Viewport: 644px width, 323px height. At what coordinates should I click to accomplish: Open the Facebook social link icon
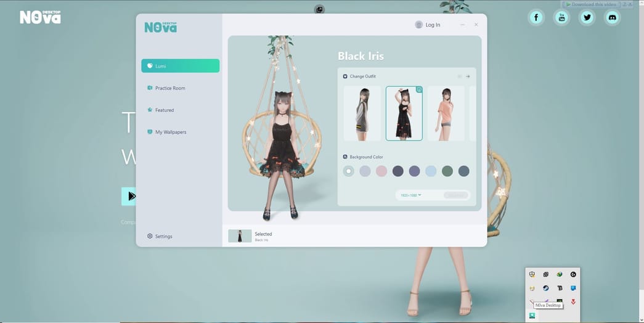pyautogui.click(x=536, y=17)
